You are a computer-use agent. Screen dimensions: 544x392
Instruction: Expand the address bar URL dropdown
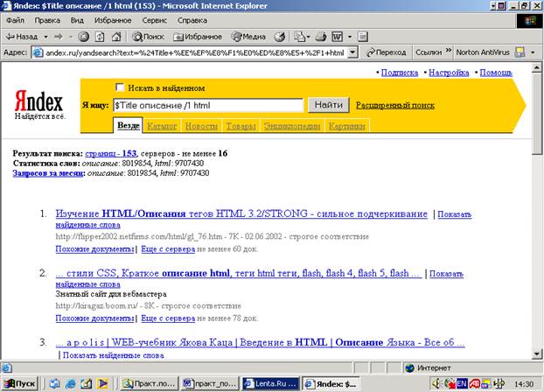(x=352, y=52)
